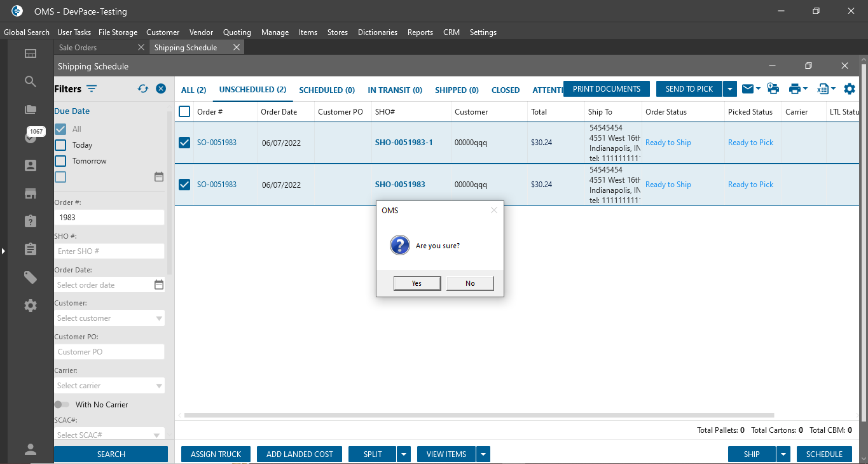Open user tasks icon with 1067 badge
This screenshot has width=868, height=464.
tap(31, 137)
